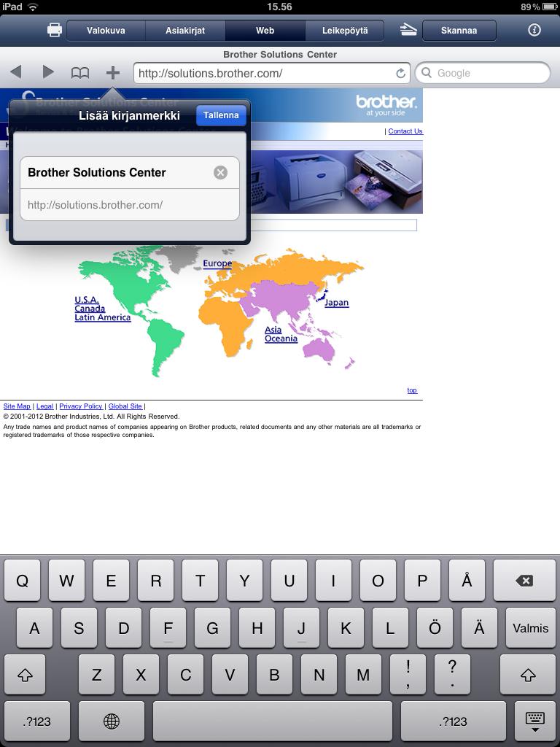Reload page using refresh icon

tap(401, 74)
